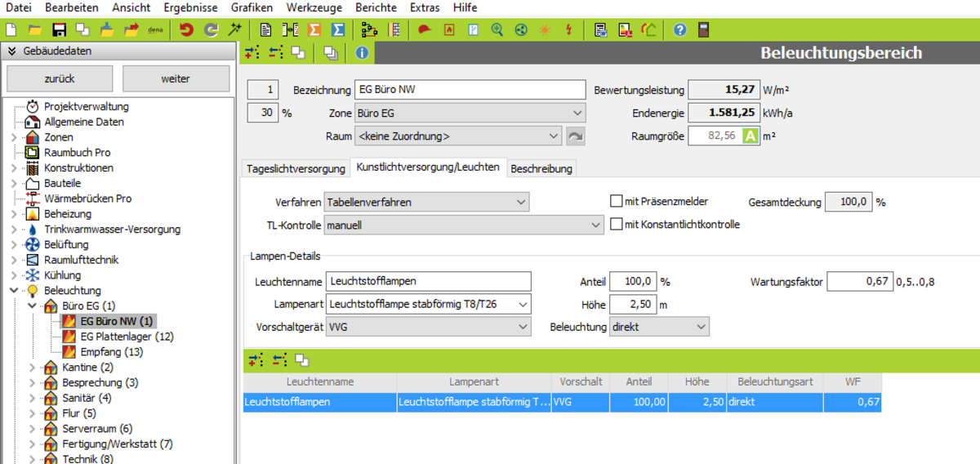The image size is (980, 464).
Task: Open the Werkzeuge menu
Action: (314, 7)
